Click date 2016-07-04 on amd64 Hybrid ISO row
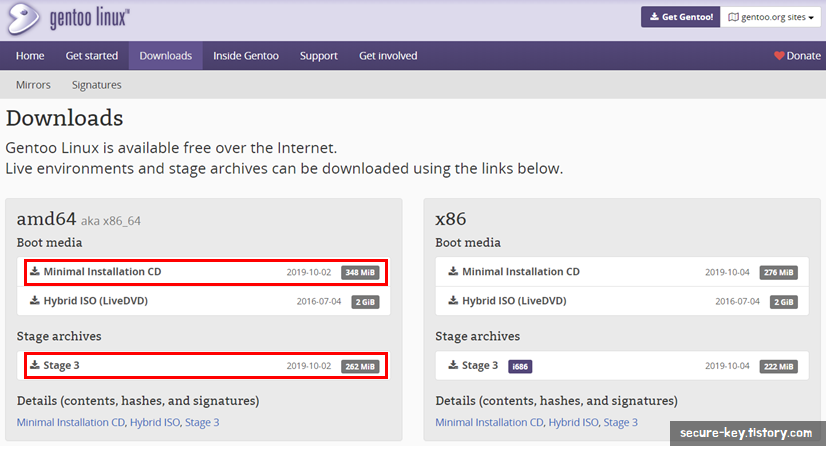The width and height of the screenshot is (826, 450). (319, 302)
